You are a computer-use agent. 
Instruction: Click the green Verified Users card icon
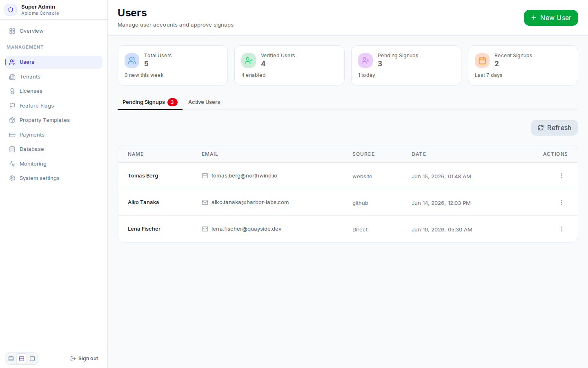(x=249, y=61)
